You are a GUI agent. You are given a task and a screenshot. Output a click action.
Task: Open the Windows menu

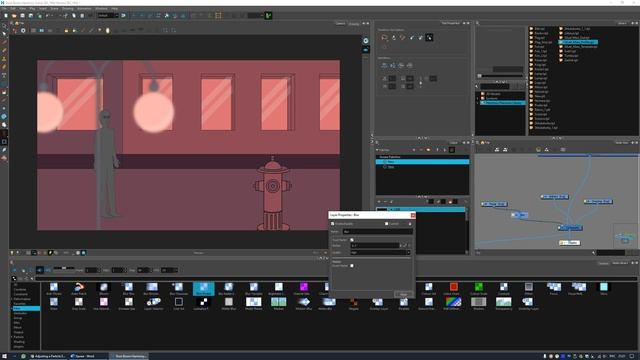pyautogui.click(x=101, y=9)
